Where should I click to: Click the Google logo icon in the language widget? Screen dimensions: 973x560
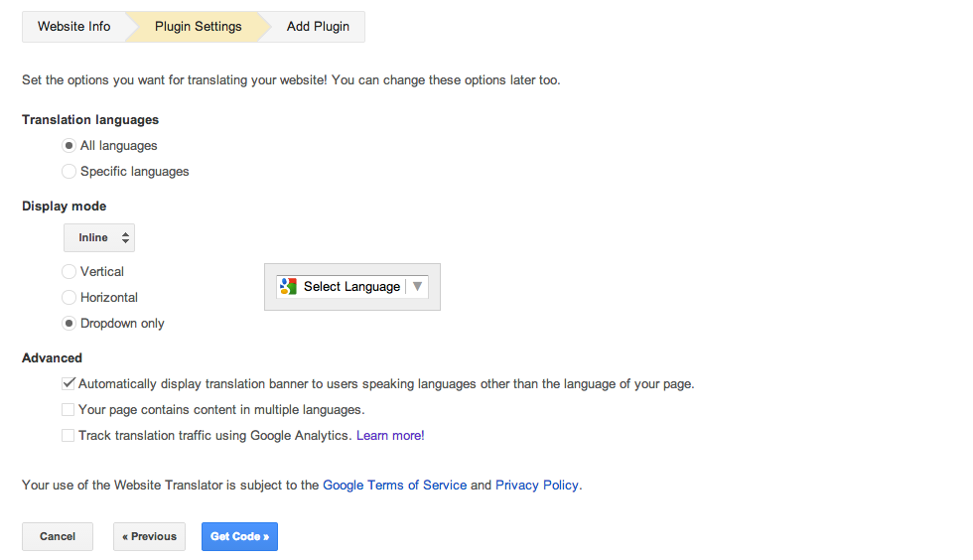click(289, 287)
